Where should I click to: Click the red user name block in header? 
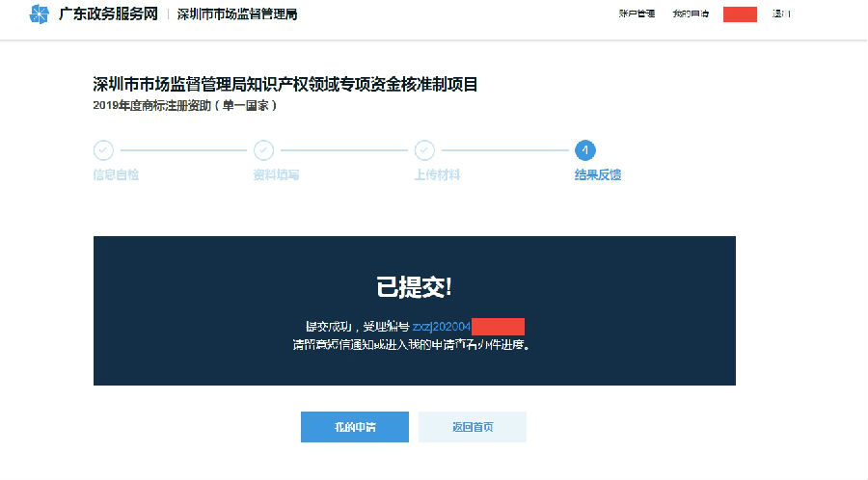point(740,14)
